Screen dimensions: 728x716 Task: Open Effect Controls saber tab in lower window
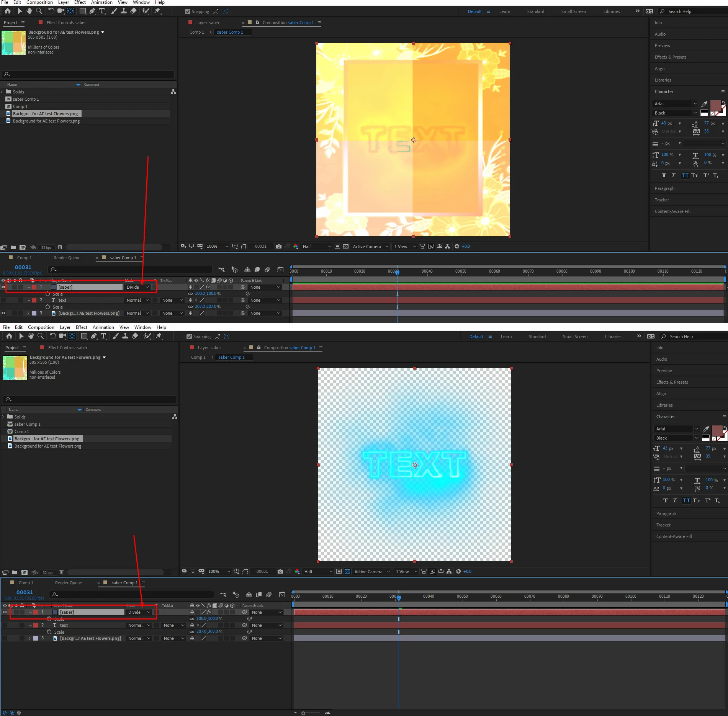click(x=68, y=348)
